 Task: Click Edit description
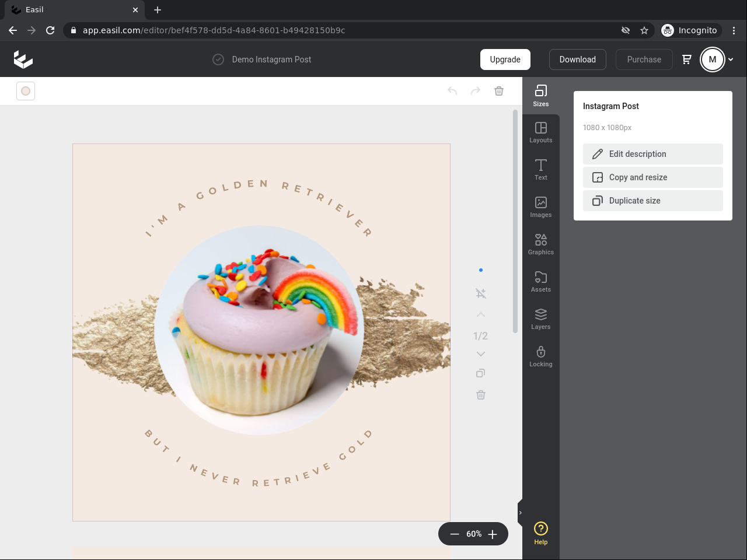point(653,154)
